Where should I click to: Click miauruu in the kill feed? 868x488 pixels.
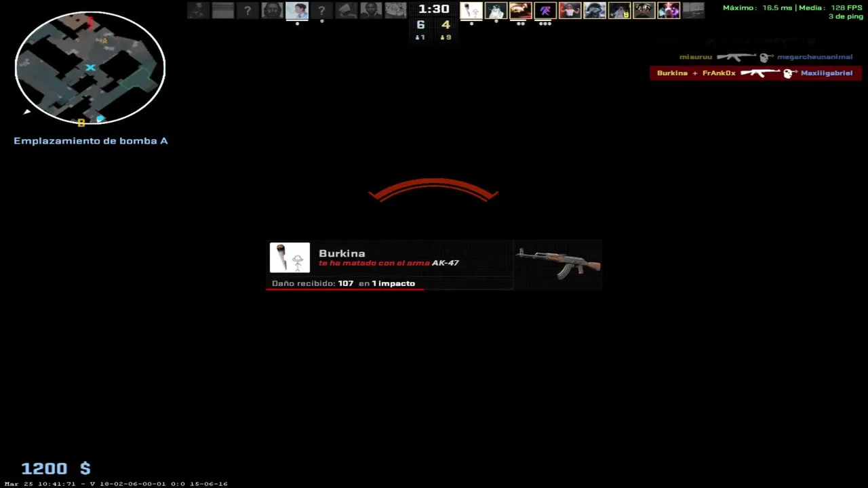696,57
